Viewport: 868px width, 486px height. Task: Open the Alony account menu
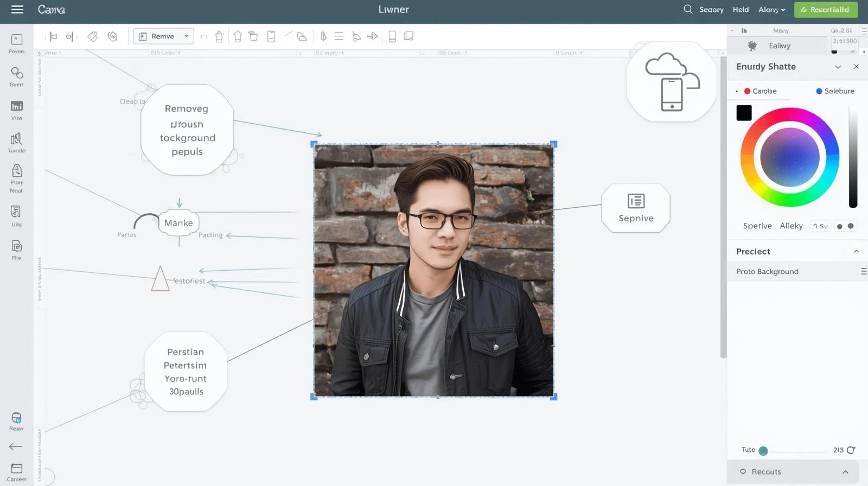click(771, 10)
